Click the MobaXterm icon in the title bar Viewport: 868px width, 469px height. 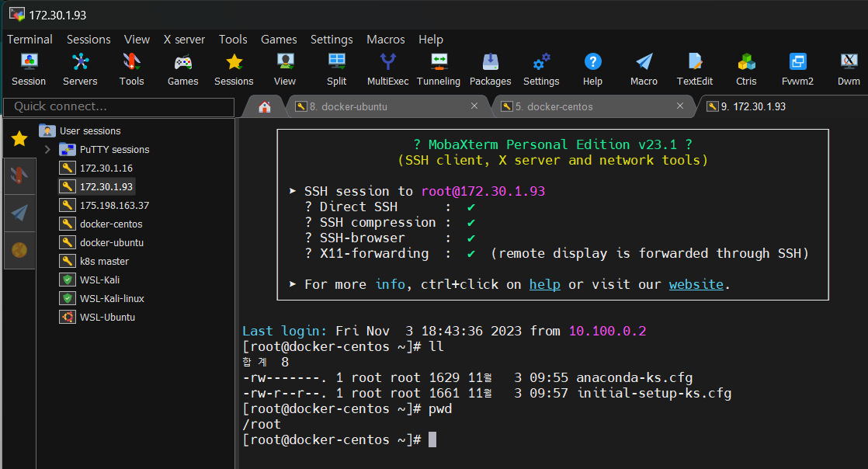(16, 15)
